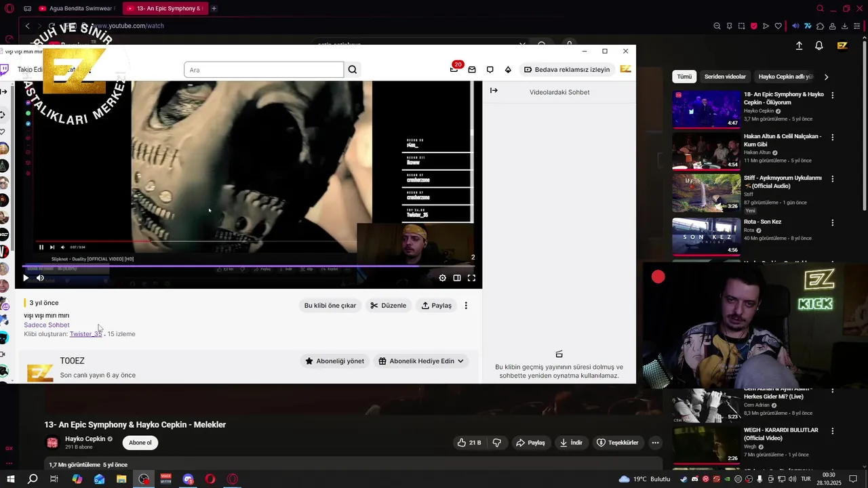Open 'Hayko Cepkin - Ölüyorum' video thumbnail

707,108
